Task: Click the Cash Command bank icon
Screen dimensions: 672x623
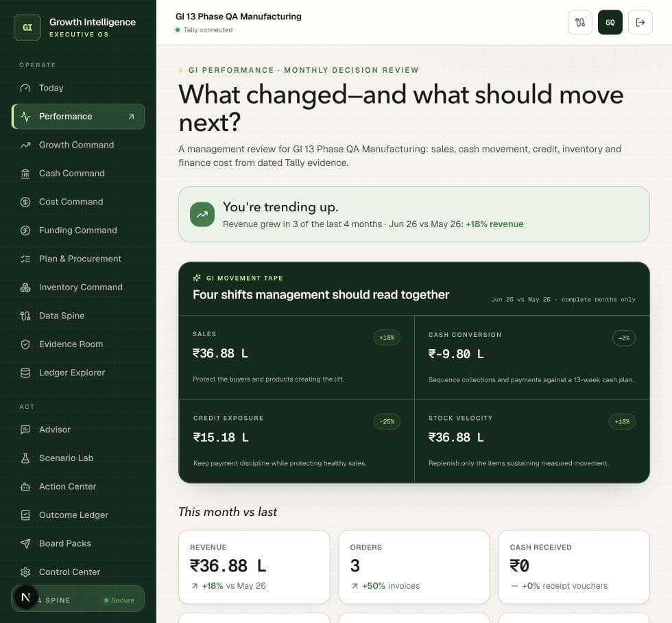Action: coord(25,173)
